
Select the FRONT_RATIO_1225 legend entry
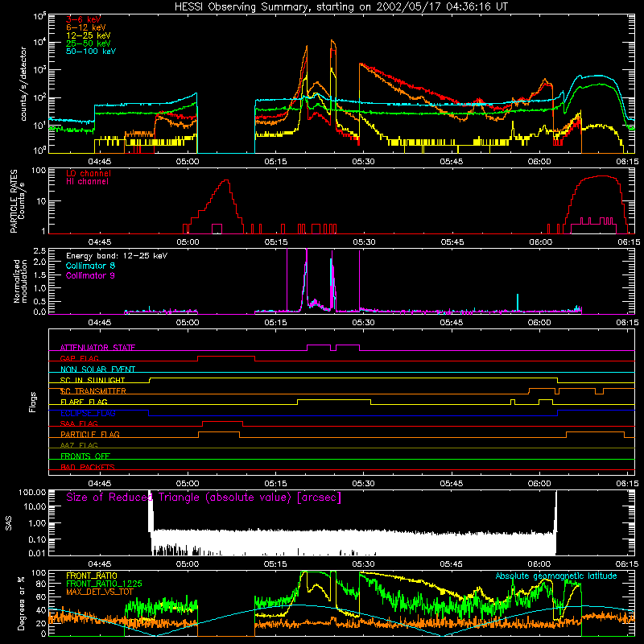point(104,584)
